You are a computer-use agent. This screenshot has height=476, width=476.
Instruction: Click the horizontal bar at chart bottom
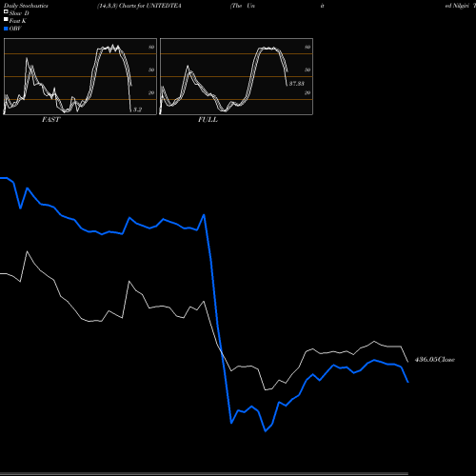pyautogui.click(x=204, y=474)
